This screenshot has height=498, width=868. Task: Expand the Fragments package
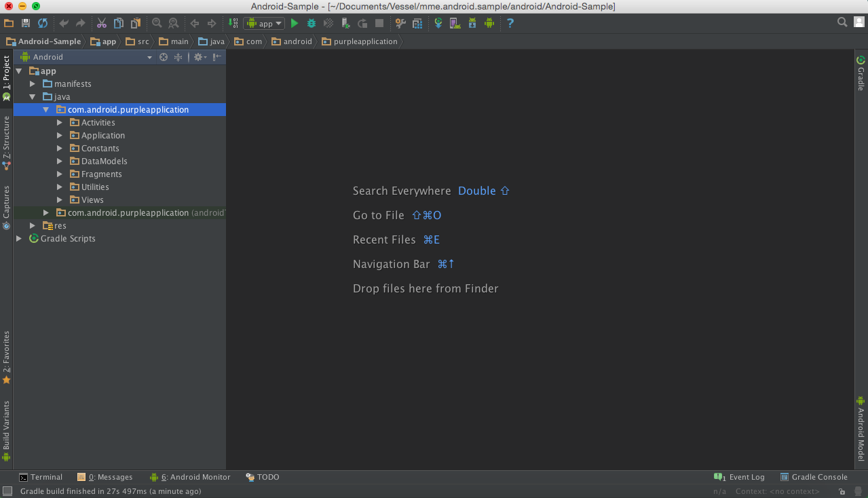coord(60,174)
